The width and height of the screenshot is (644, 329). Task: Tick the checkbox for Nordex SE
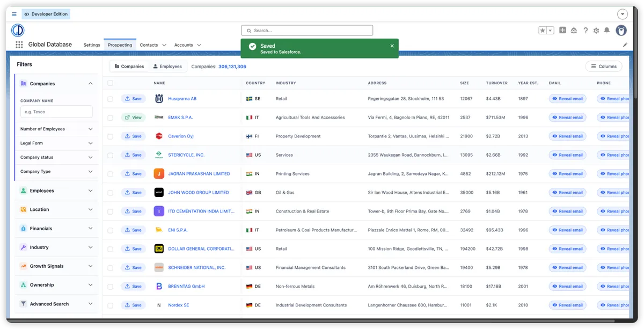111,306
